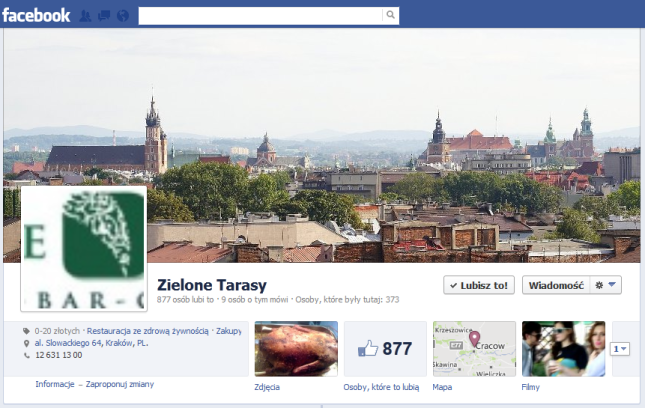Click the map location pin marker
645x408 pixels.
pyautogui.click(x=474, y=339)
